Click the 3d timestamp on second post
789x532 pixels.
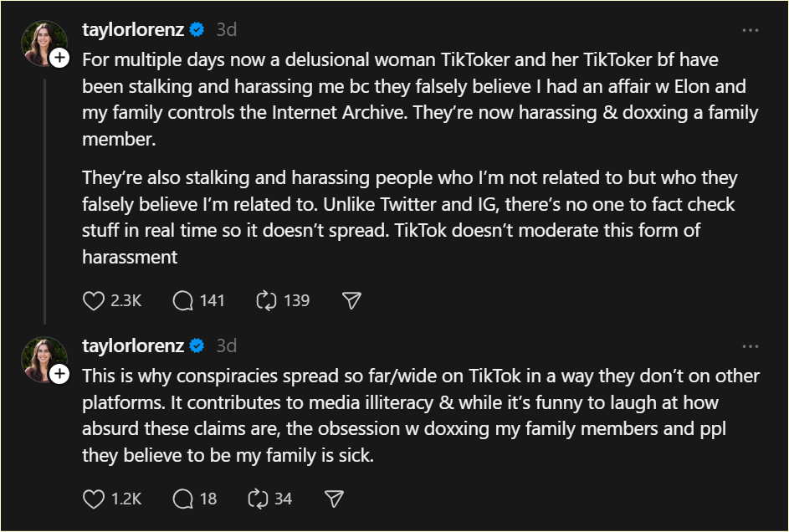click(226, 346)
